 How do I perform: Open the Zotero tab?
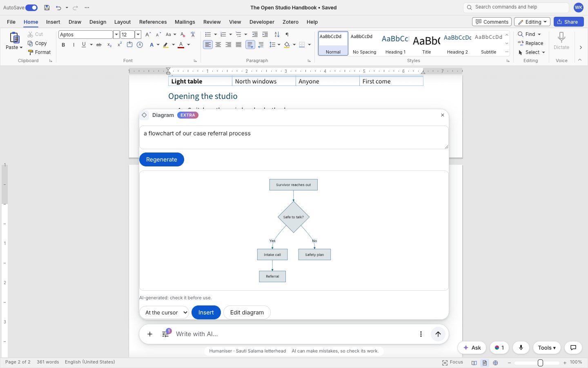290,22
